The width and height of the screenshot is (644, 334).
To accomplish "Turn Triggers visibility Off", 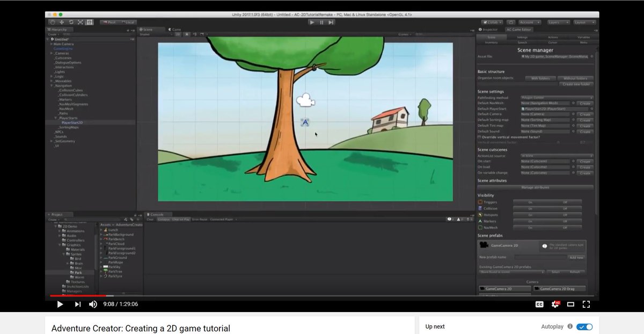I will [564, 201].
